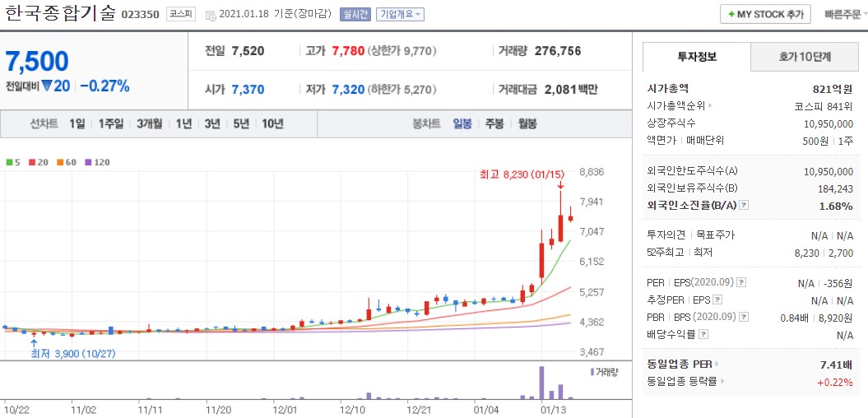The width and height of the screenshot is (868, 418).
Task: Click the purple 120-day moving average legend
Action: click(x=97, y=163)
